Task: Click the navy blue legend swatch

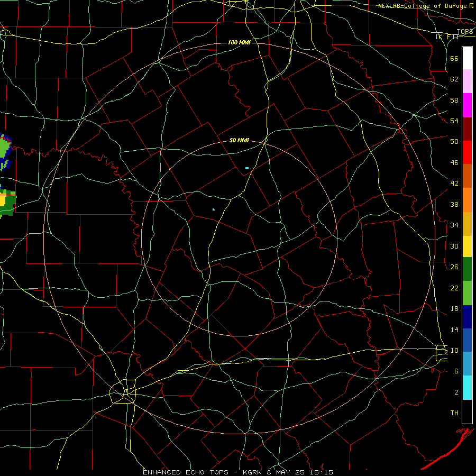Action: pos(467,317)
